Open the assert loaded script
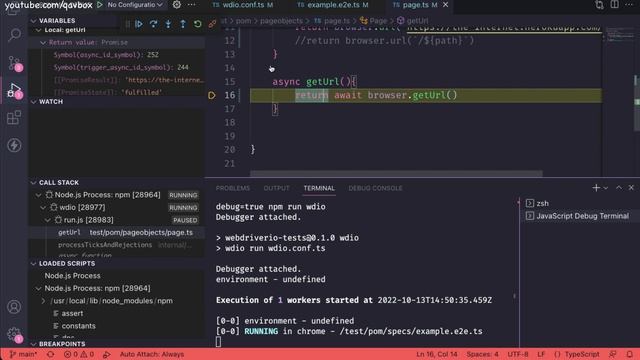 coord(72,313)
